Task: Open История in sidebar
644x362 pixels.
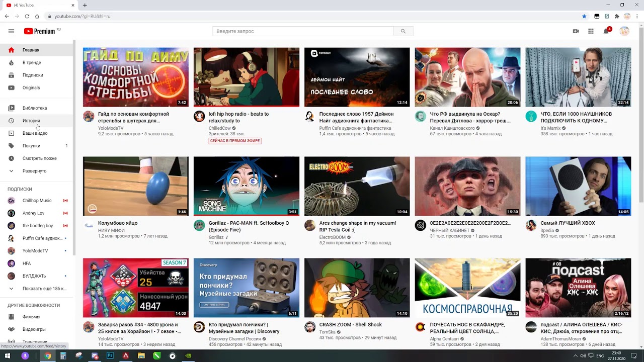Action: coord(36,121)
